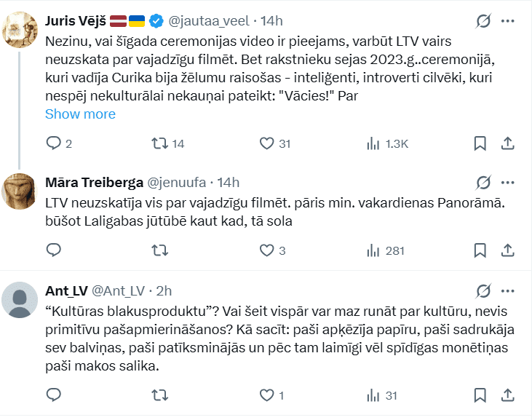Like the tweet with 31 likes
This screenshot has height=420, width=532.
(266, 143)
